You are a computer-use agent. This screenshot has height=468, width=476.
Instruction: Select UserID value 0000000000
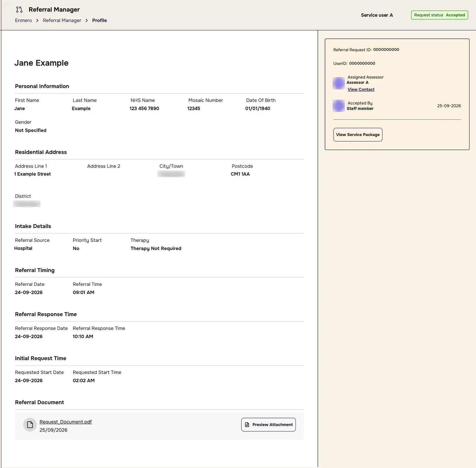click(x=362, y=63)
